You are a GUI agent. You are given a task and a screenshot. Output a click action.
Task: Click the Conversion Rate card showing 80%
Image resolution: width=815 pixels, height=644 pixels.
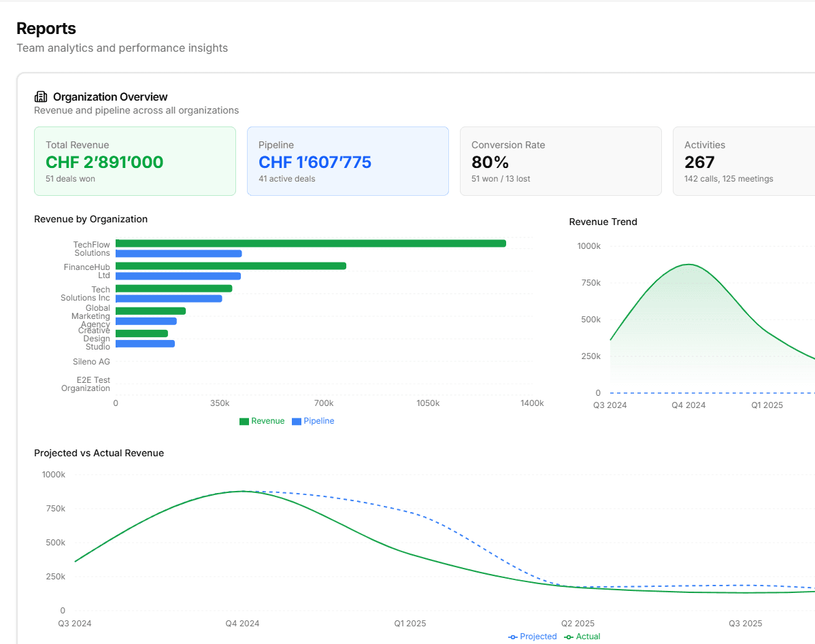tap(561, 160)
